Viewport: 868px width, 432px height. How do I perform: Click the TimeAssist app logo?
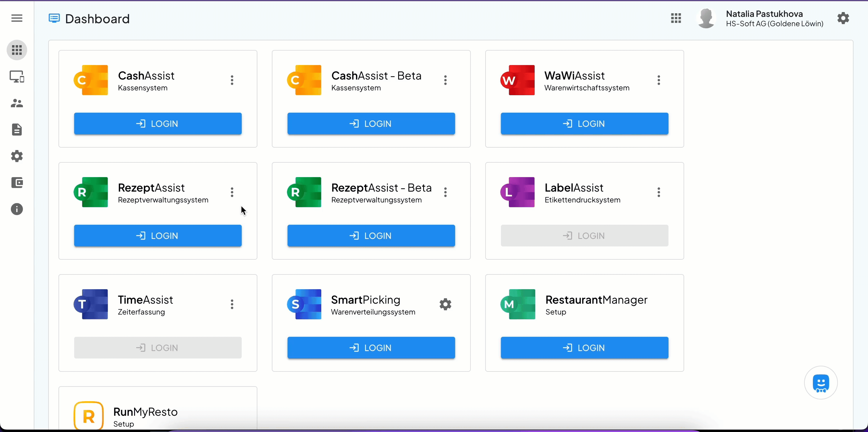coord(91,304)
